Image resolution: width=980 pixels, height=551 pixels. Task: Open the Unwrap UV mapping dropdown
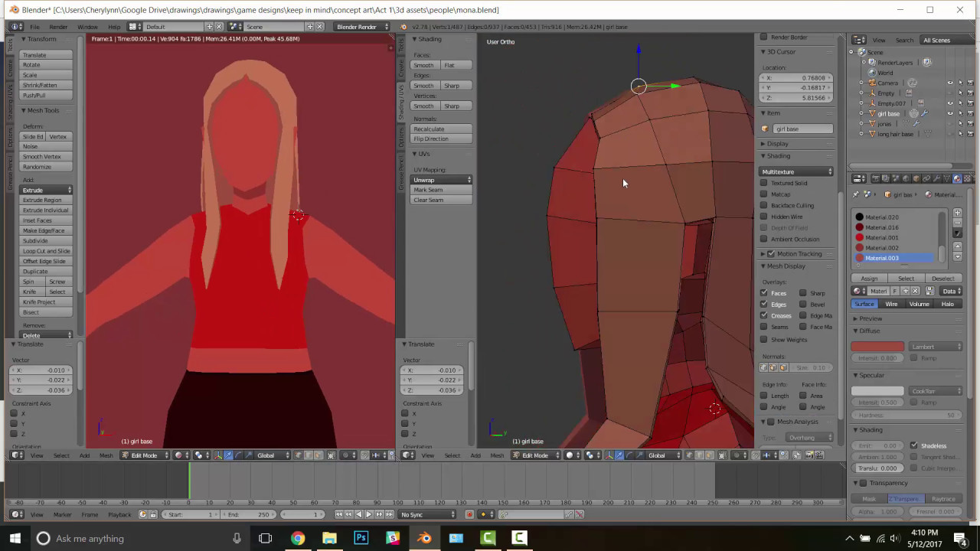coord(442,180)
